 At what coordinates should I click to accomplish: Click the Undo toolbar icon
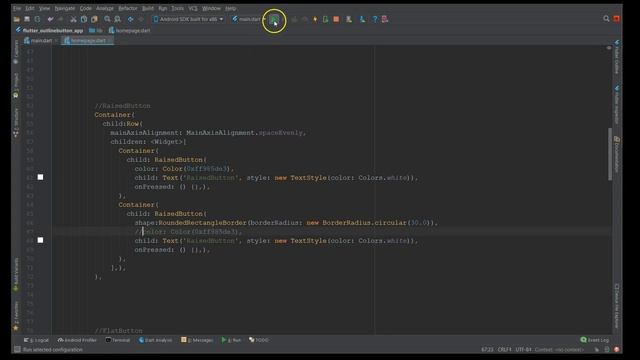pyautogui.click(x=51, y=19)
